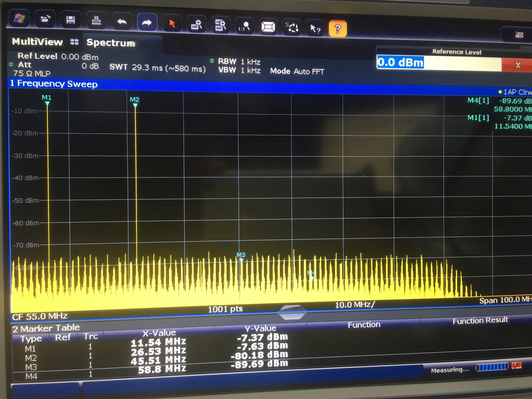Click the VBW 1 kHz setting
The image size is (532, 399).
(x=239, y=70)
